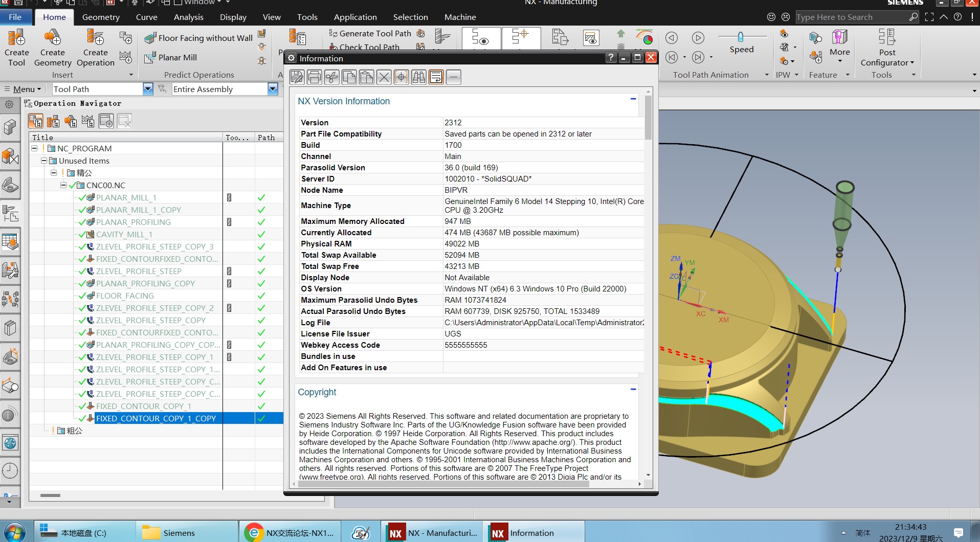The image size is (980, 542).
Task: Select the Planar Mill predicted operation
Action: pyautogui.click(x=171, y=57)
